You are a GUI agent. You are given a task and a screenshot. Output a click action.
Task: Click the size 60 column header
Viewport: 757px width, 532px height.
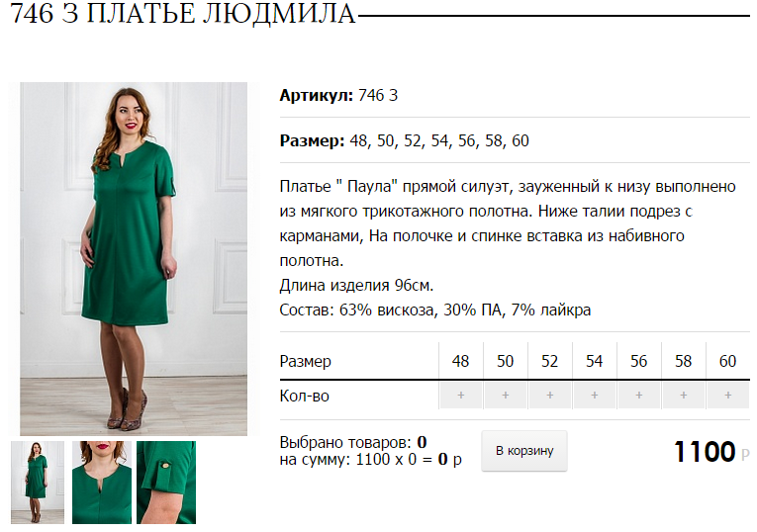(x=728, y=361)
